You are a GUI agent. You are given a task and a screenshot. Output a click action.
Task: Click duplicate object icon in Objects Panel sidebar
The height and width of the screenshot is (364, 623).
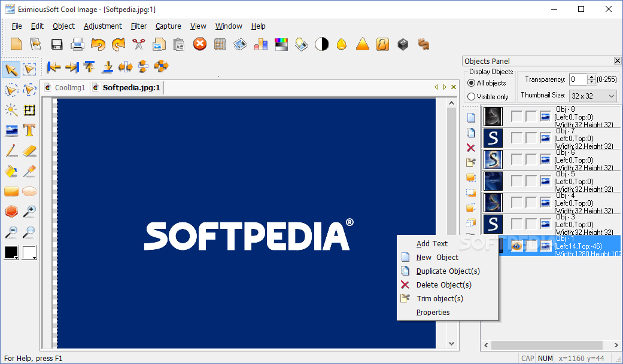(471, 133)
